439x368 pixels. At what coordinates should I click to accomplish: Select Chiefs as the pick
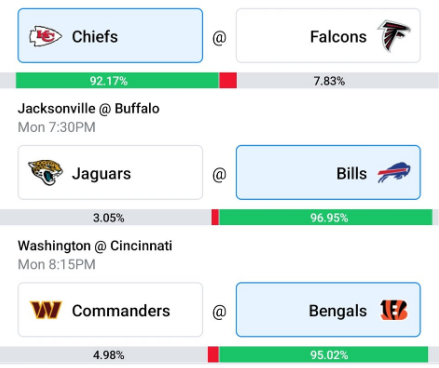click(x=110, y=36)
